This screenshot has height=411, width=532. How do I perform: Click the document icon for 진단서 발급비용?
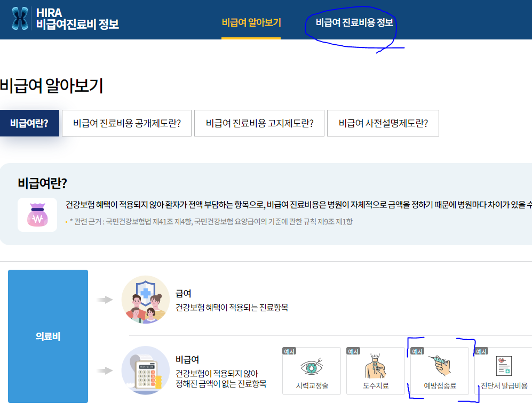coord(504,366)
